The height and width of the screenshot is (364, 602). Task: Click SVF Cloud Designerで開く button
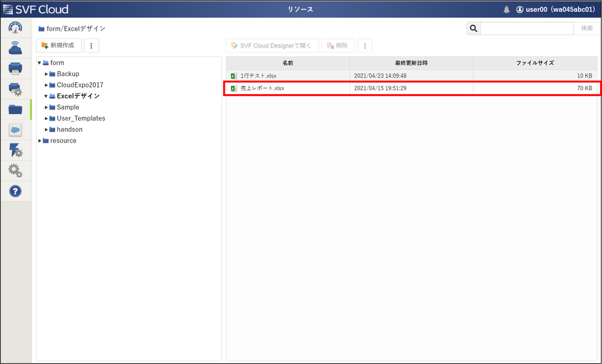click(x=272, y=46)
